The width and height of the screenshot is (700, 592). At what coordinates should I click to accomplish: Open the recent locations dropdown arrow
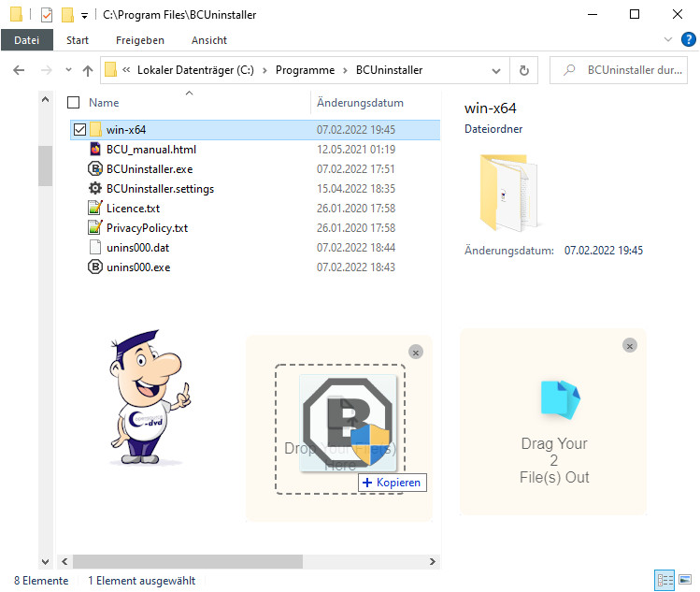pyautogui.click(x=68, y=70)
